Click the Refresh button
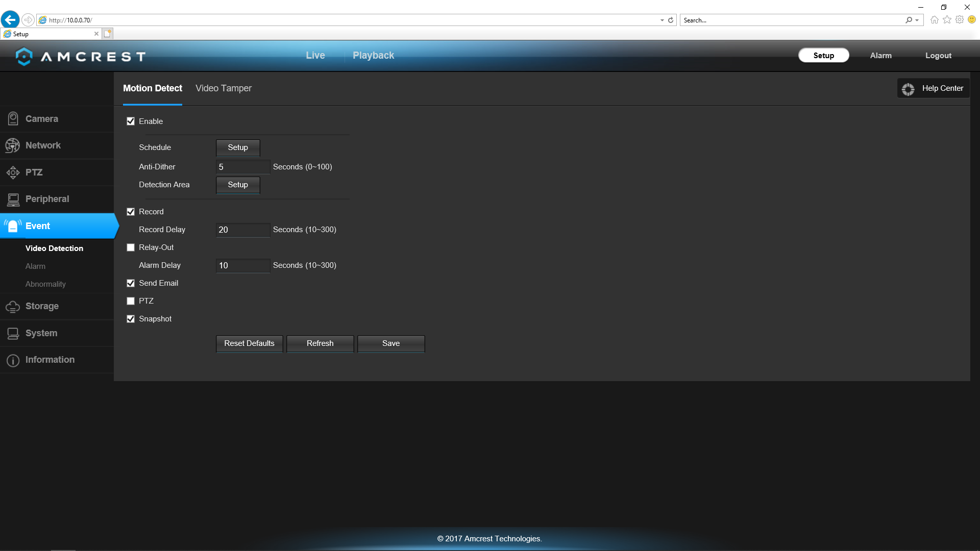 [x=320, y=343]
